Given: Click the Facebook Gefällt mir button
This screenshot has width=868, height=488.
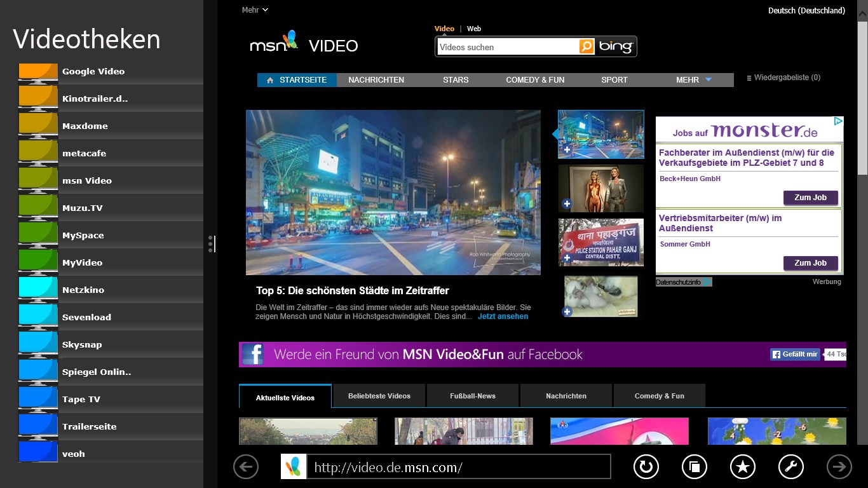Looking at the screenshot, I should coord(795,355).
